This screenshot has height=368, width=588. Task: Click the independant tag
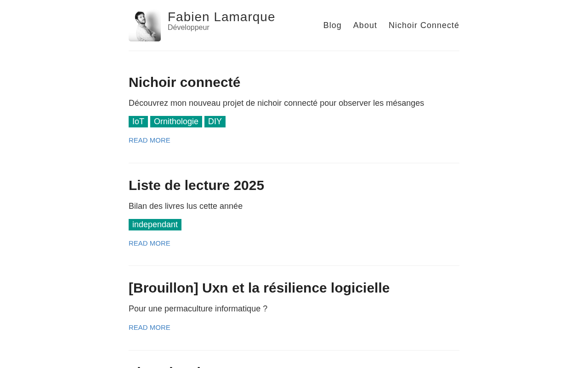pyautogui.click(x=155, y=225)
